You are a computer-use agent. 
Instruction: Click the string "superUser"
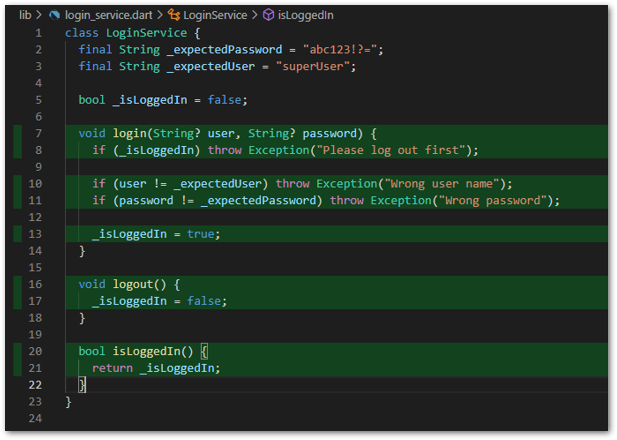[313, 66]
